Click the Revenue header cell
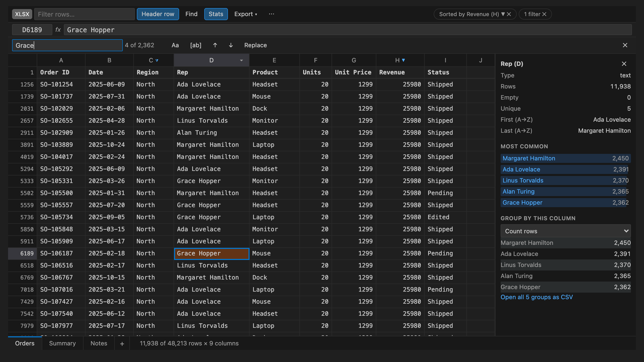Image resolution: width=644 pixels, height=362 pixels. tap(400, 72)
